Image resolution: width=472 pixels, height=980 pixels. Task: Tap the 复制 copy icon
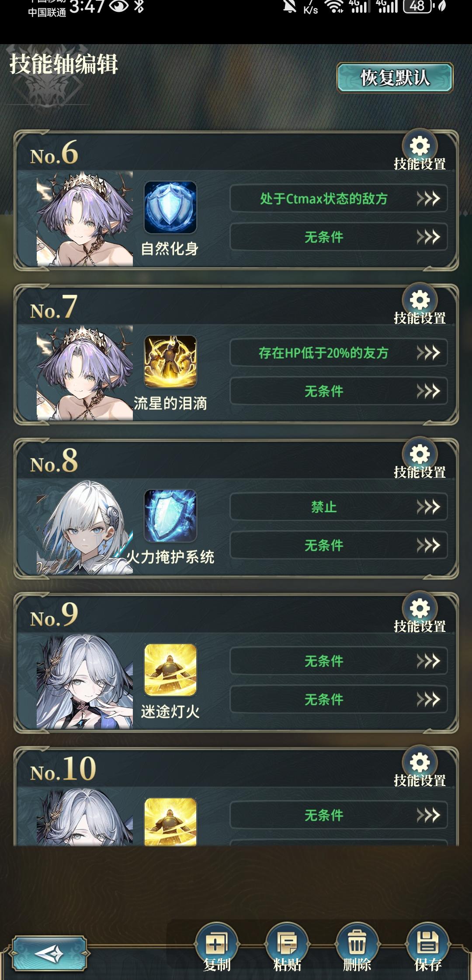[x=216, y=944]
